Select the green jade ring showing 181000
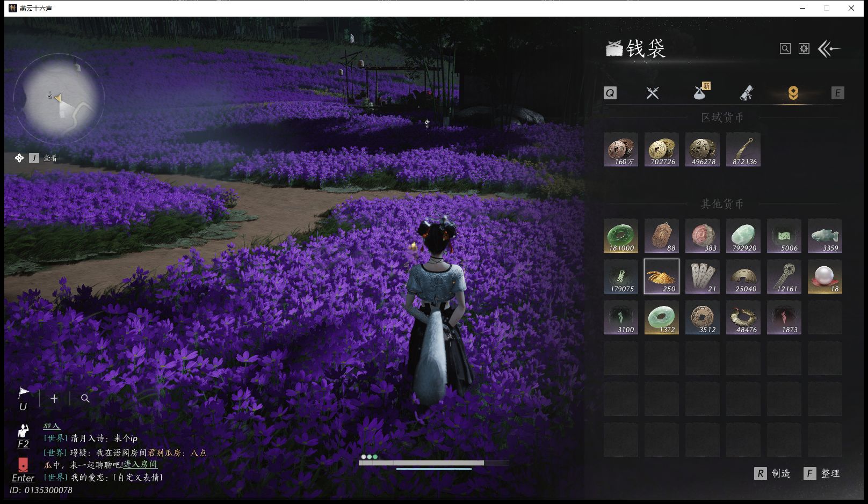This screenshot has width=868, height=504. [x=621, y=236]
